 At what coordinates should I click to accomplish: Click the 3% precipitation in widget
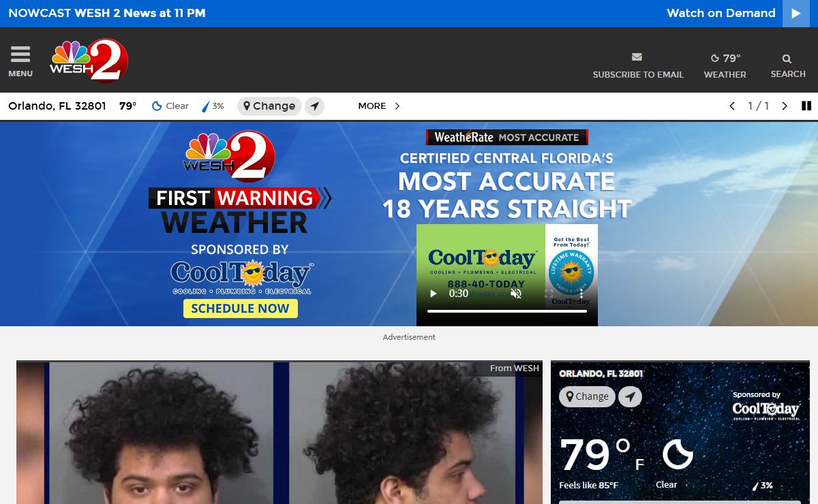coord(762,486)
